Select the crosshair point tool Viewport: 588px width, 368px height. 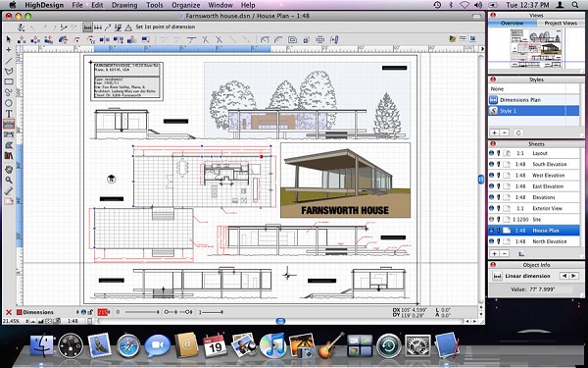point(9,50)
